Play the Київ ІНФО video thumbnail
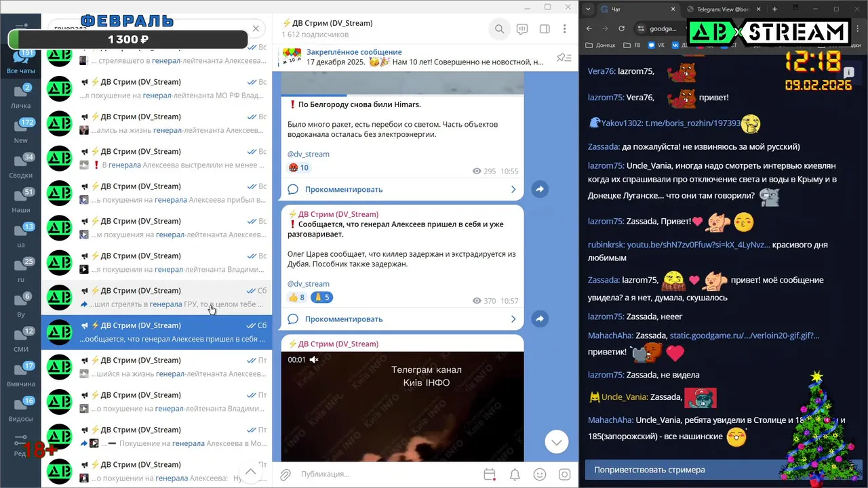The image size is (868, 488). (x=402, y=407)
